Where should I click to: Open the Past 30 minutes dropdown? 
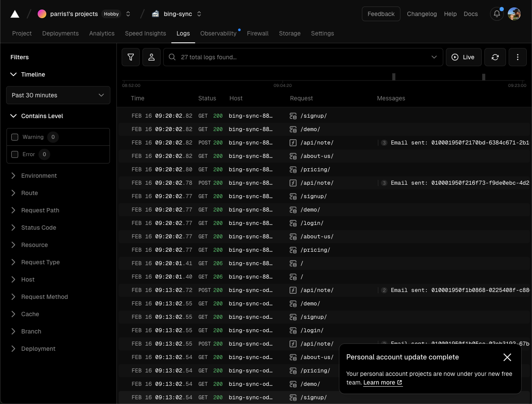(x=58, y=95)
